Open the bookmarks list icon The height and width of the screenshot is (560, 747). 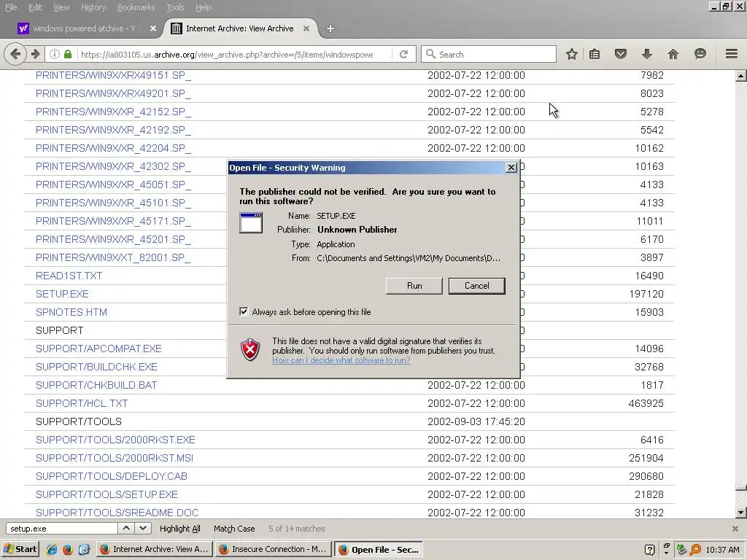pos(595,54)
